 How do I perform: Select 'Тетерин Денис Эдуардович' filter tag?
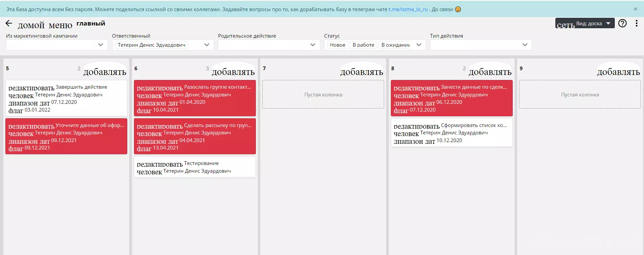(x=151, y=45)
